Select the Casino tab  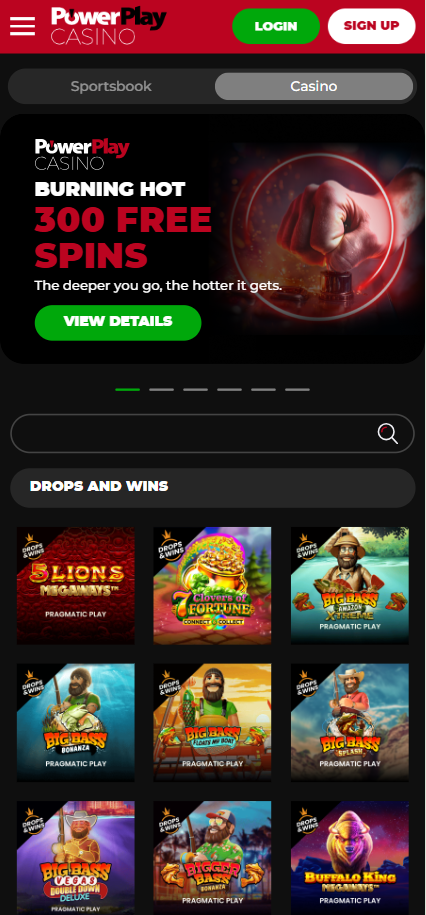[314, 86]
